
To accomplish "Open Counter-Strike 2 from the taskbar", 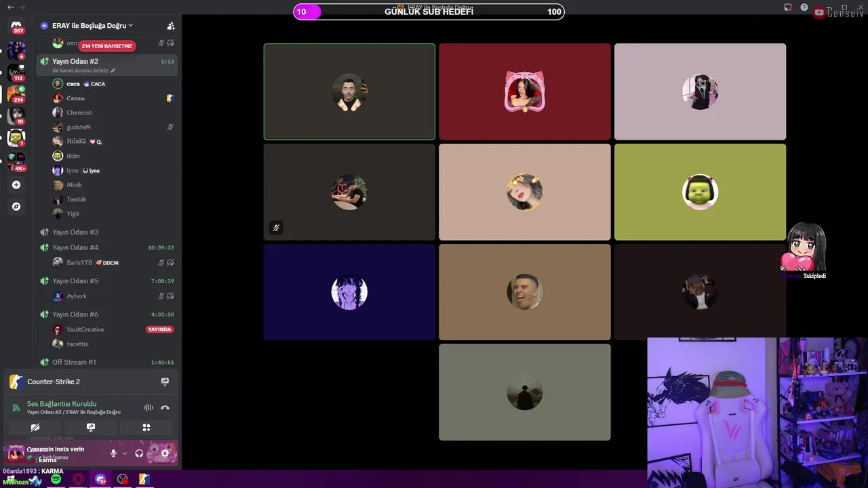I will coord(144,479).
